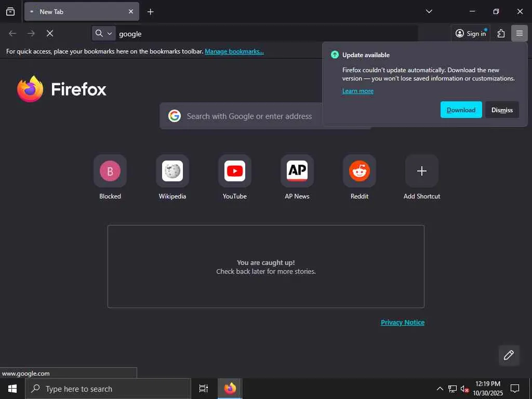Image resolution: width=532 pixels, height=399 pixels.
Task: Open the Manage bookmarks link
Action: pyautogui.click(x=234, y=51)
